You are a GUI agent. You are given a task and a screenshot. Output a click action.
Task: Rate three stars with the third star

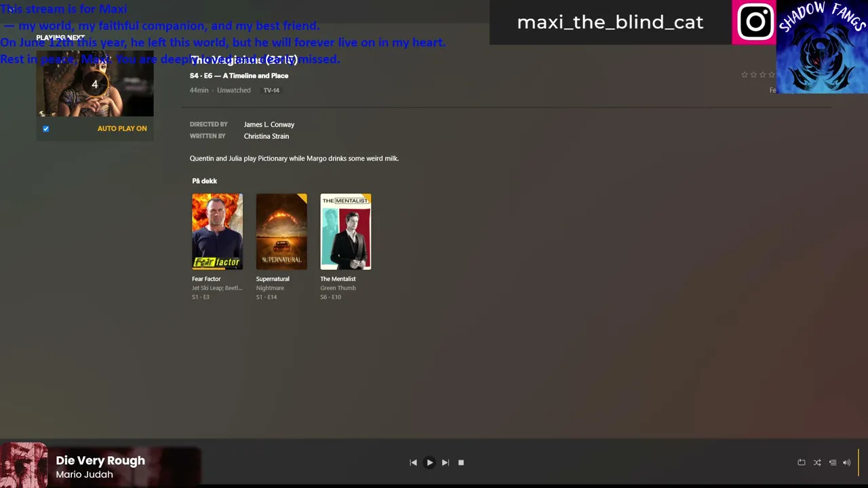click(762, 75)
